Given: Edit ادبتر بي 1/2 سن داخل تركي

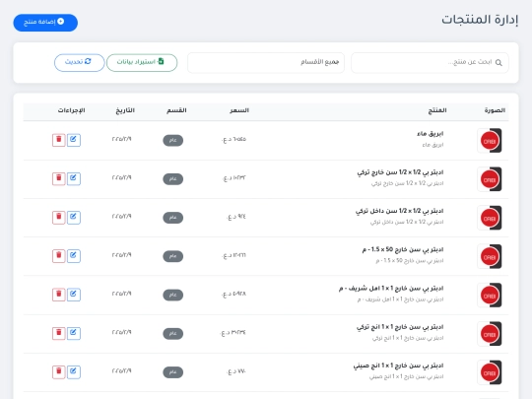Looking at the screenshot, I should [74, 217].
